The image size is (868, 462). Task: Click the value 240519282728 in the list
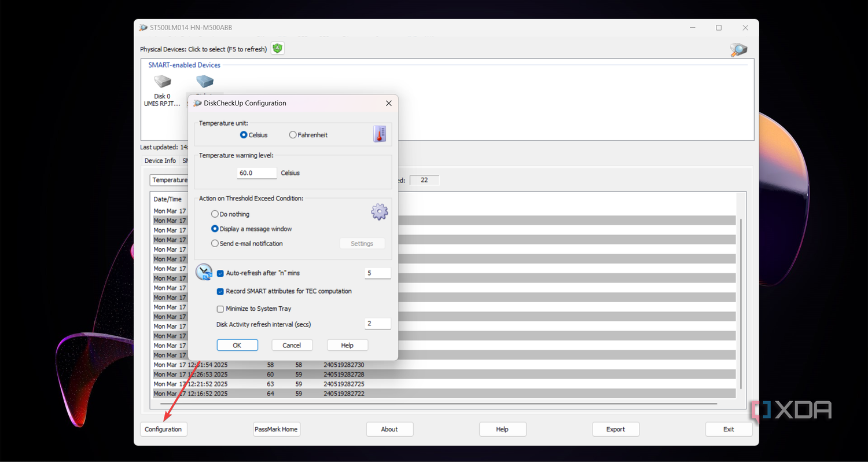[x=344, y=375]
